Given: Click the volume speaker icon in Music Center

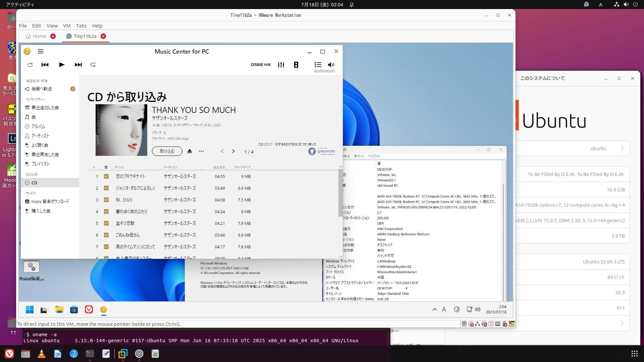Looking at the screenshot, I should [x=331, y=65].
